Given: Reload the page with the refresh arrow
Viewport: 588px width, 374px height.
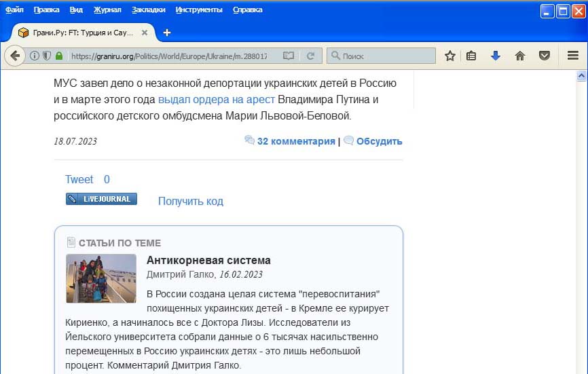Looking at the screenshot, I should coord(310,56).
